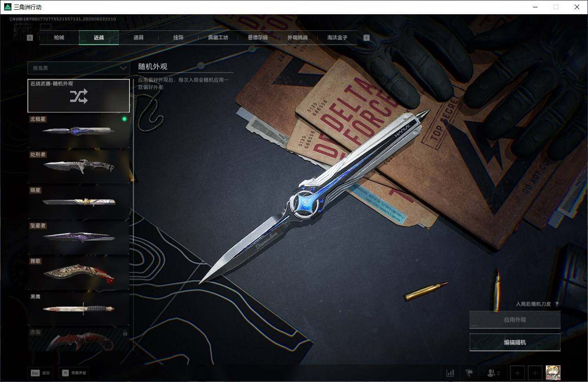Open the player avatar portrait
The height and width of the screenshot is (382, 588).
tap(553, 372)
